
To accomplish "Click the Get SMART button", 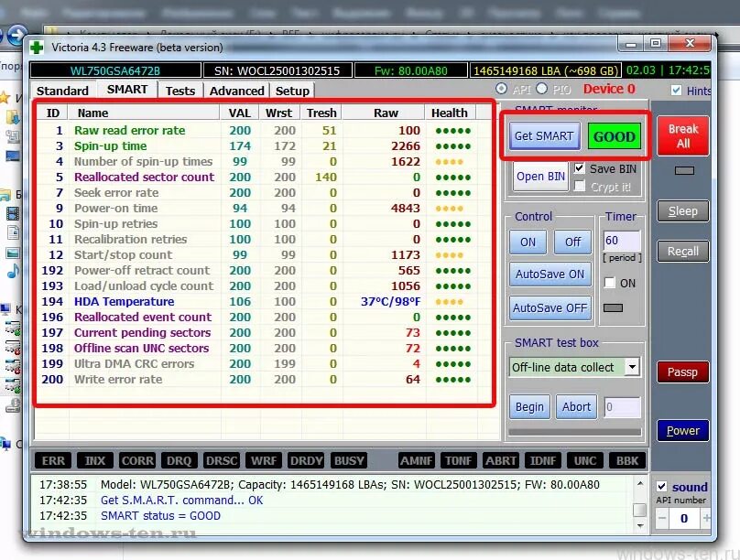I will pos(544,135).
